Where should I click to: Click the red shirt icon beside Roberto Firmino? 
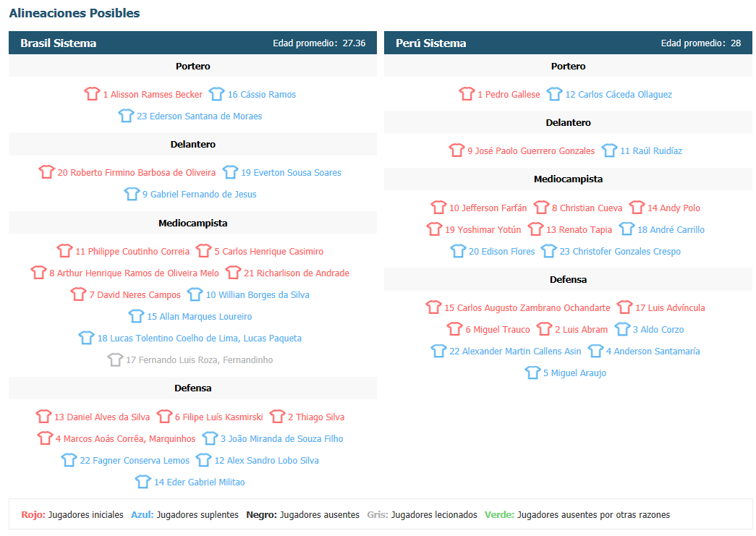(x=46, y=171)
